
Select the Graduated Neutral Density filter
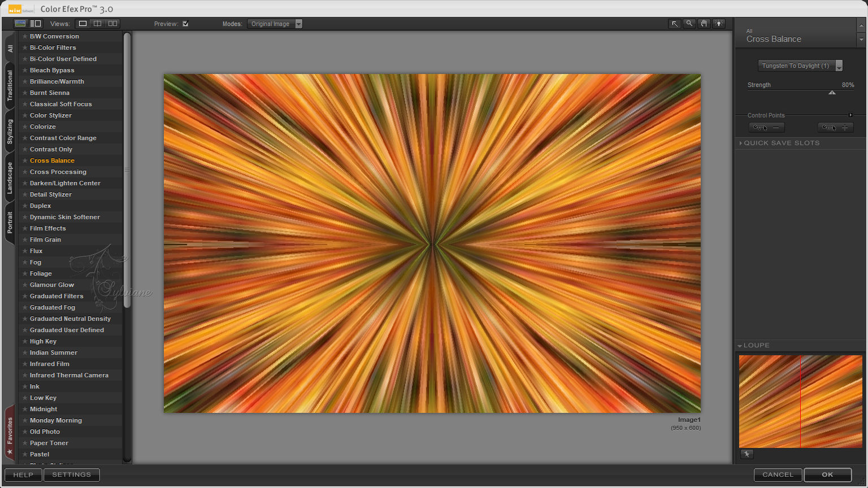click(x=70, y=319)
